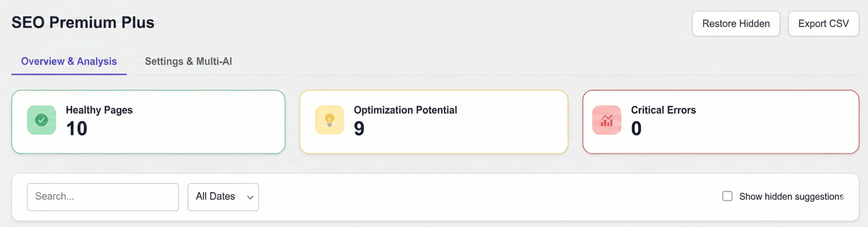The width and height of the screenshot is (868, 227).
Task: Open the All Dates dropdown
Action: [x=222, y=197]
